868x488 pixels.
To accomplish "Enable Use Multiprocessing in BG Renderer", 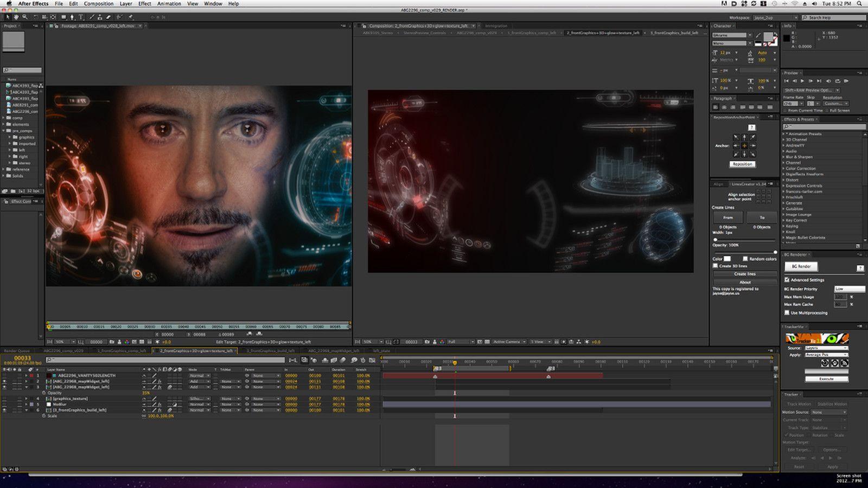I will point(787,312).
